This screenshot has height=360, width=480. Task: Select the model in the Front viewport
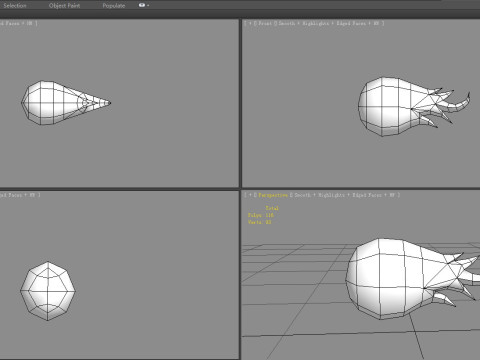click(387, 107)
